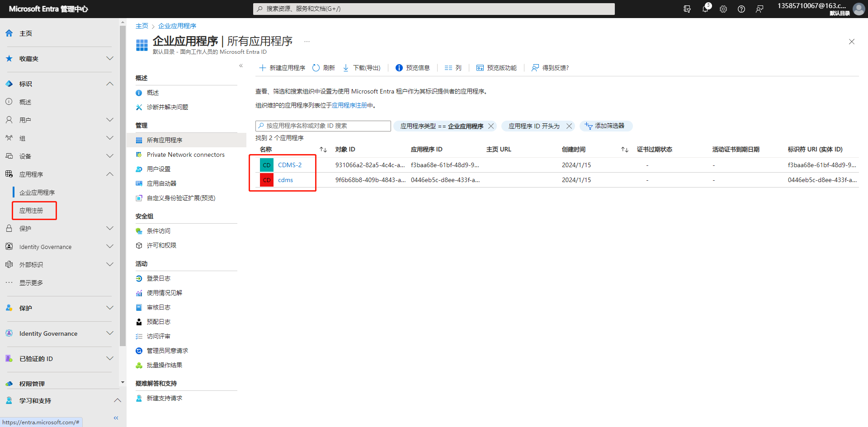Click the search box 按应用程序名称或对象 ID 搜索
868x427 pixels.
[x=322, y=126]
